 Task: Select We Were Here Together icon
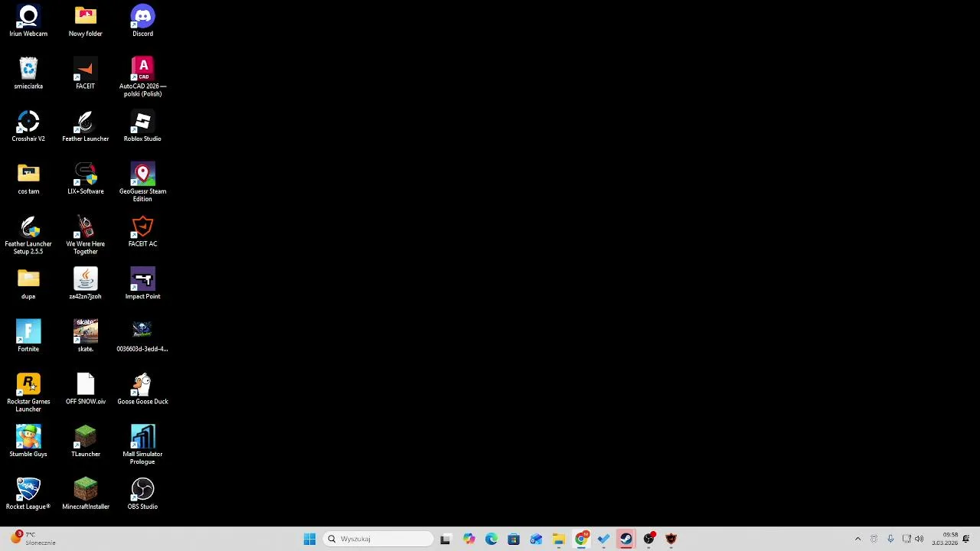[85, 235]
